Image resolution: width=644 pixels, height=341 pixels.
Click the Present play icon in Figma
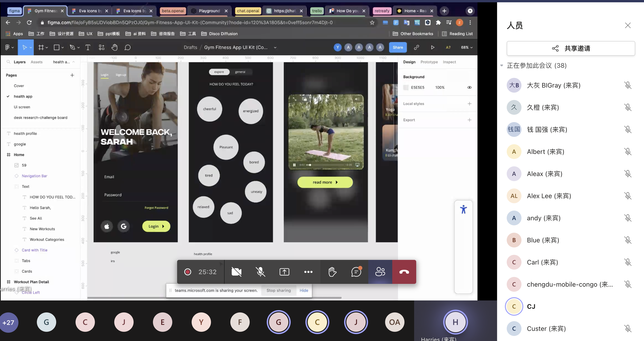433,47
